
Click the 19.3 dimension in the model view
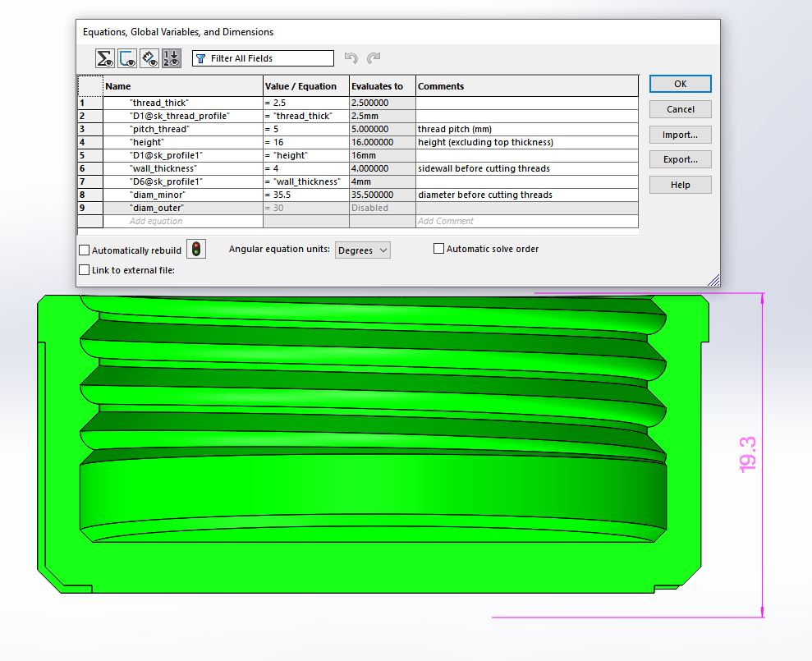748,454
